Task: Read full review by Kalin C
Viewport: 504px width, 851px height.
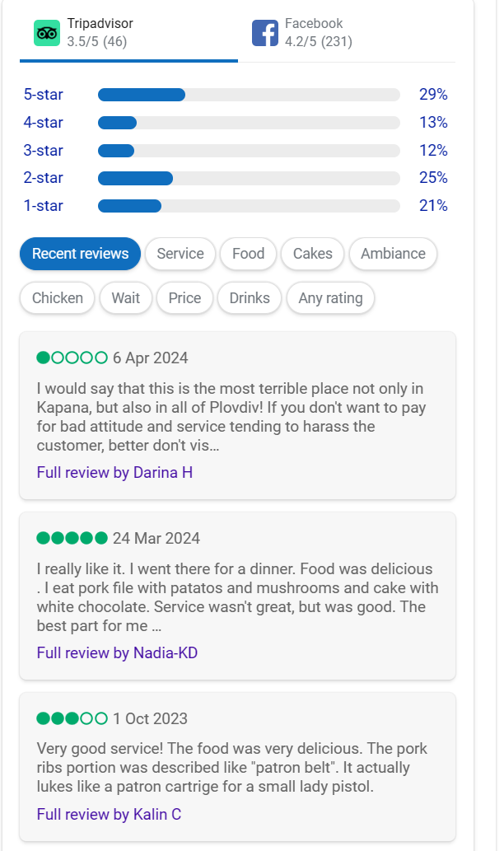Action: pyautogui.click(x=109, y=815)
